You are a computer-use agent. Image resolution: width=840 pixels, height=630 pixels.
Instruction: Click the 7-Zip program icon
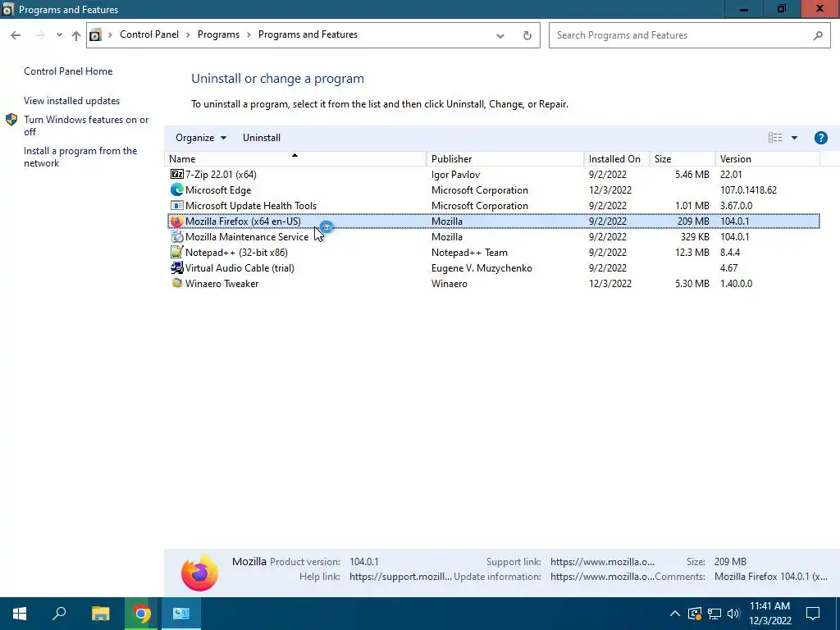(x=177, y=174)
